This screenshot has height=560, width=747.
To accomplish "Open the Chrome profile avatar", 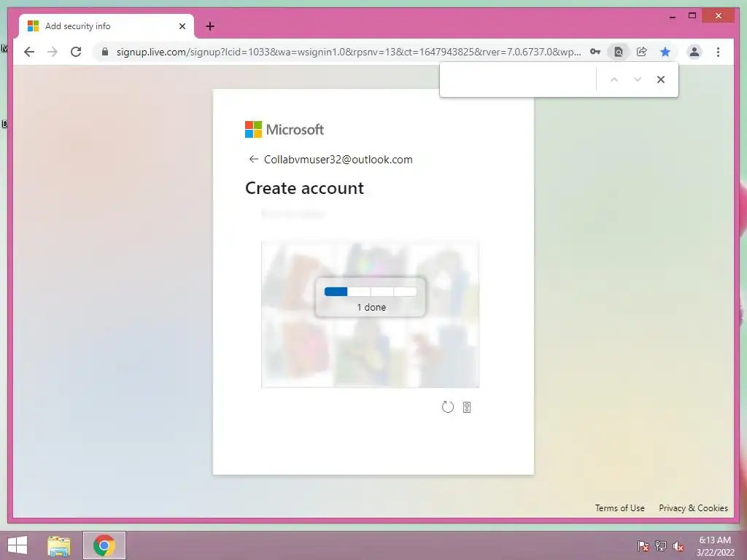I will [x=694, y=52].
